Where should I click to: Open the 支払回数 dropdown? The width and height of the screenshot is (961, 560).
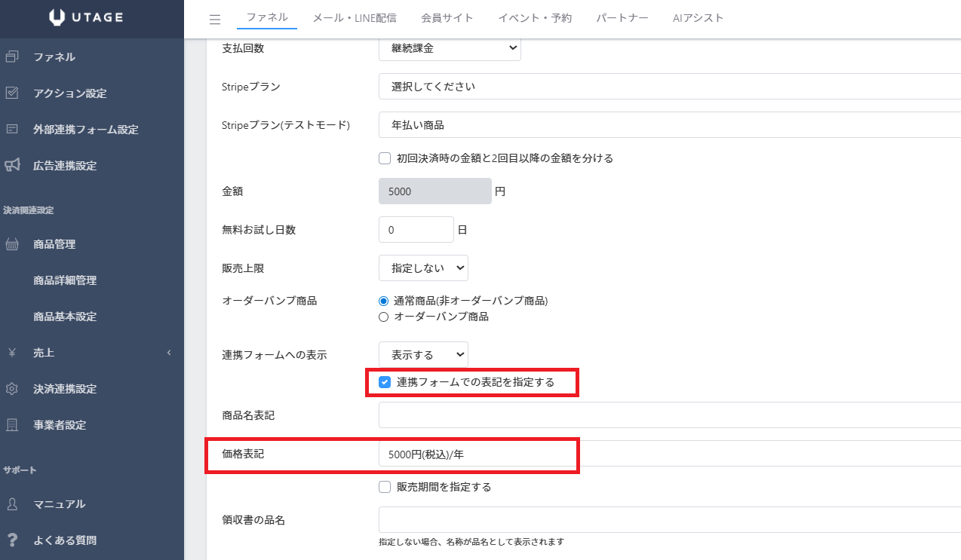450,48
